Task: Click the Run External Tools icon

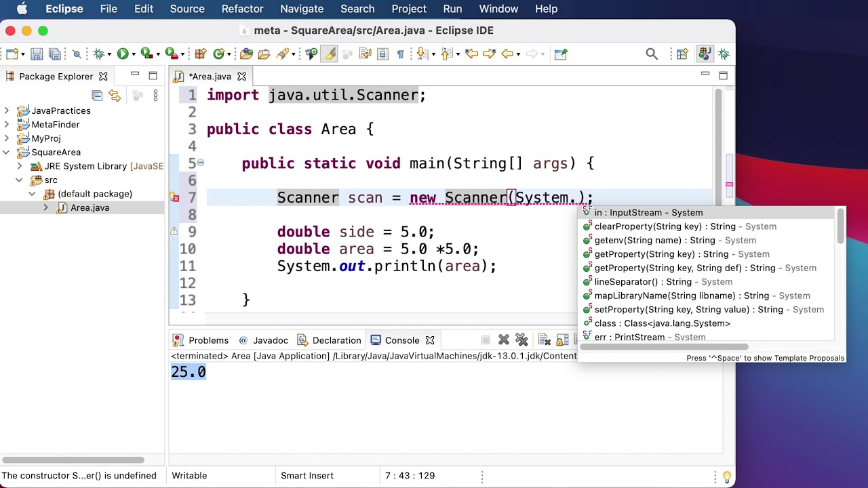Action: (x=172, y=54)
